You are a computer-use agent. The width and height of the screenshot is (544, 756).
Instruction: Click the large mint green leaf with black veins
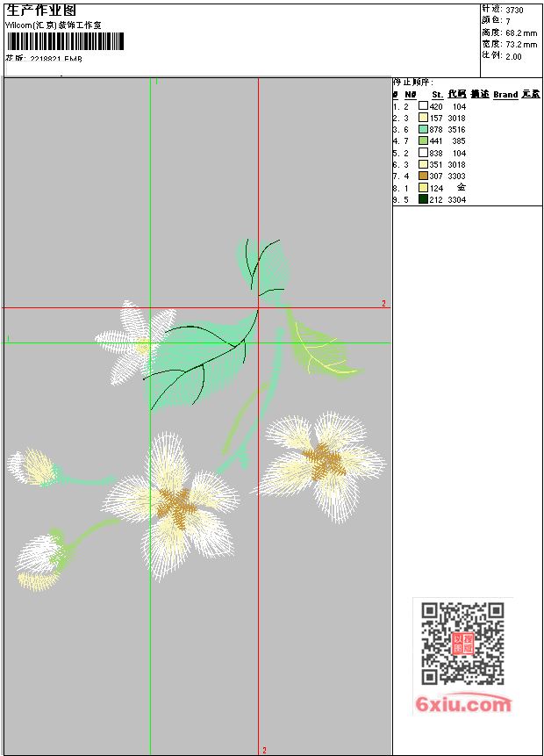[197, 360]
